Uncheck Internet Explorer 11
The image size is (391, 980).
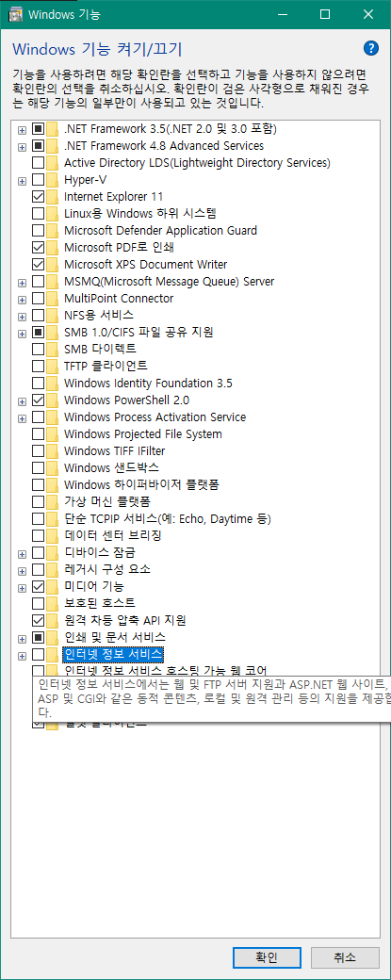(x=38, y=197)
